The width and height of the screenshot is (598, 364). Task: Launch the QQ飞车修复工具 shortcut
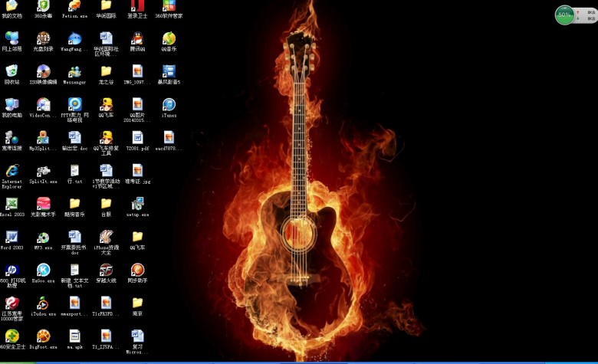click(106, 138)
